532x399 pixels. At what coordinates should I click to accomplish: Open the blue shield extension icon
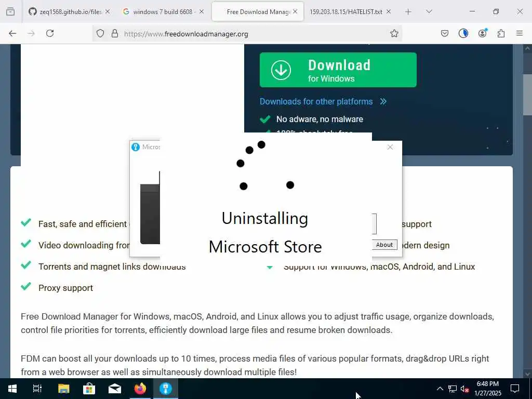463,33
